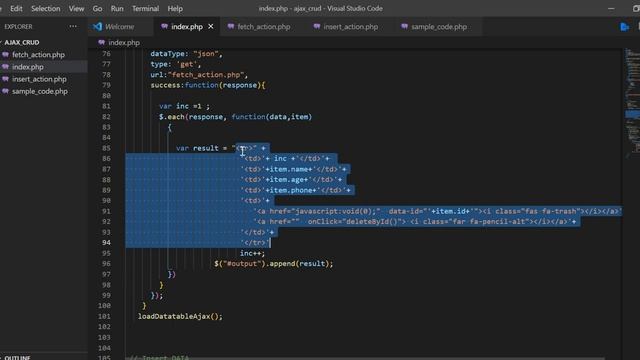Open sample_code.php in Explorer
This screenshot has height=360, width=640.
tap(40, 91)
